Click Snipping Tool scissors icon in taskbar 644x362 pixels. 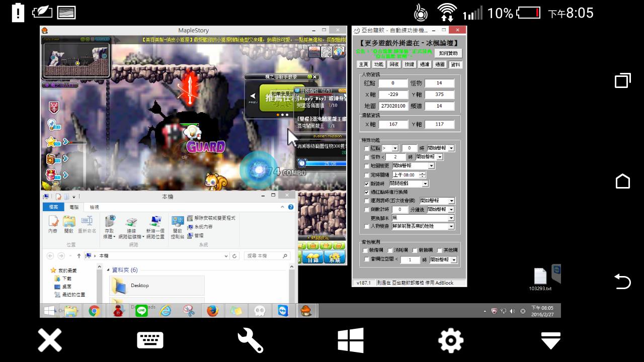(x=189, y=311)
